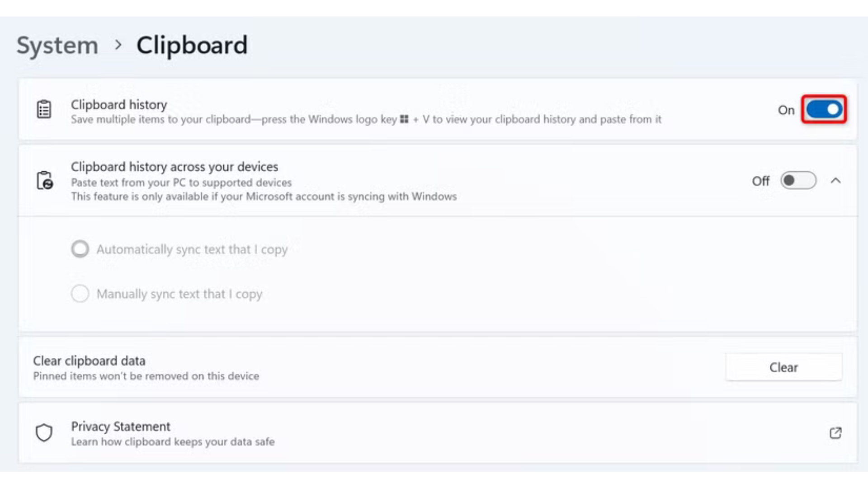Enable Clipboard history across your devices toggle

798,181
